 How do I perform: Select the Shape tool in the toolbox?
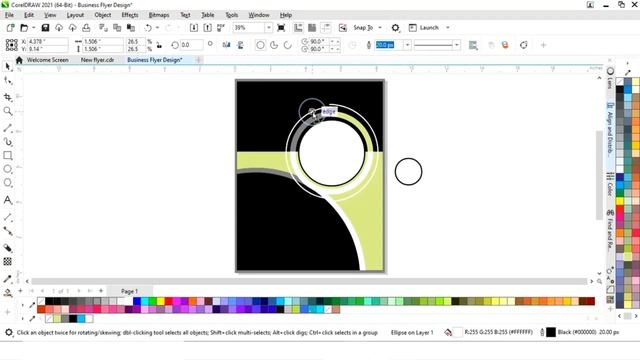click(x=7, y=81)
